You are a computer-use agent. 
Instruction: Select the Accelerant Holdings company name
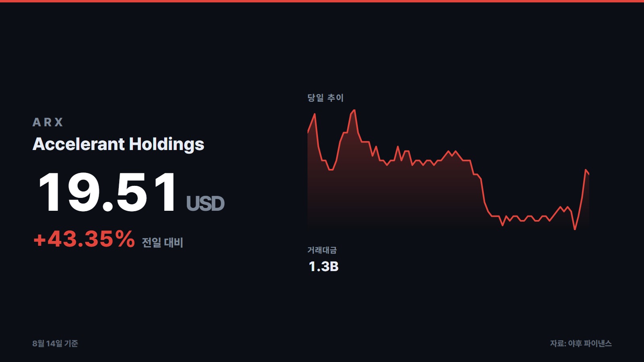[118, 144]
